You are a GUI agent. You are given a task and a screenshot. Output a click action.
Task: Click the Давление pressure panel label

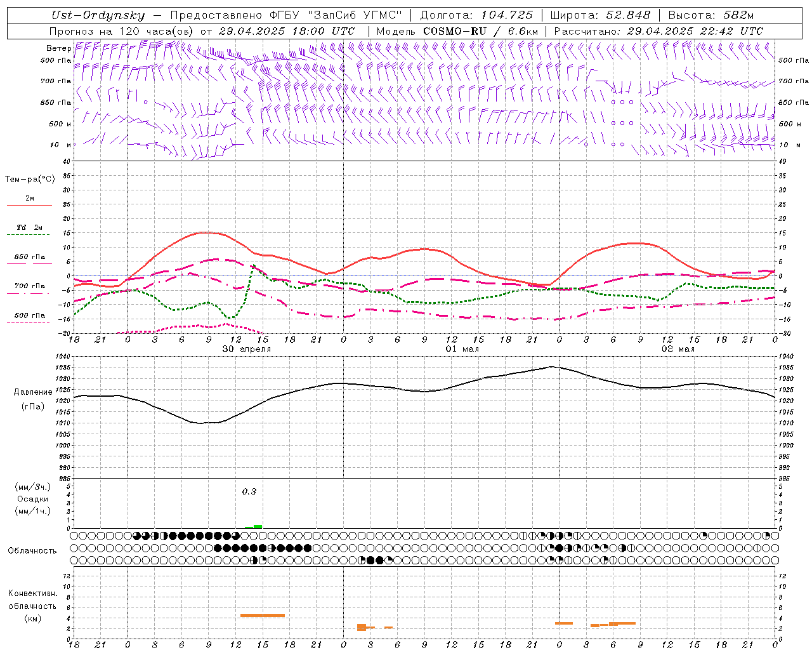click(33, 392)
